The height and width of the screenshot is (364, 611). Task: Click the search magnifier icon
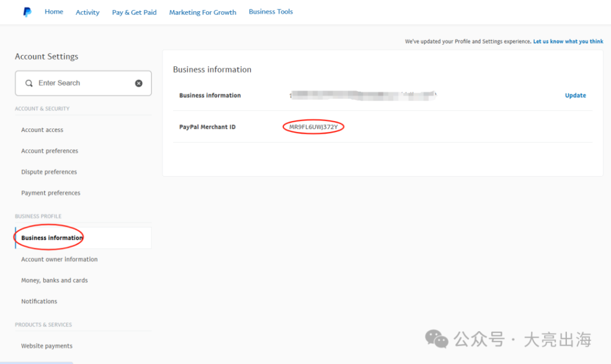tap(29, 83)
